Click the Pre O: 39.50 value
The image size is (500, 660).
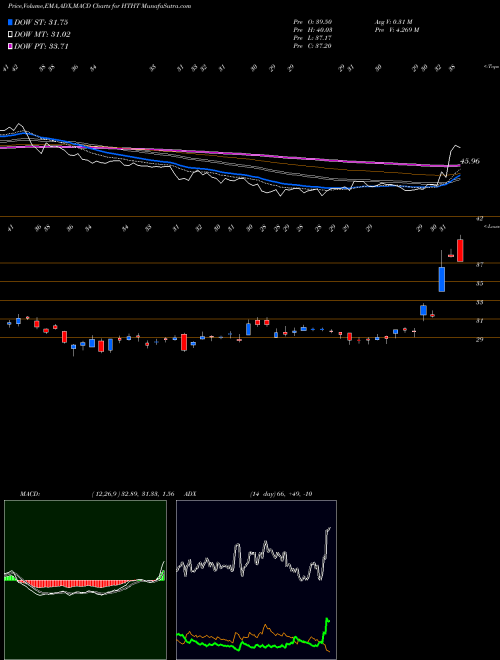[312, 22]
